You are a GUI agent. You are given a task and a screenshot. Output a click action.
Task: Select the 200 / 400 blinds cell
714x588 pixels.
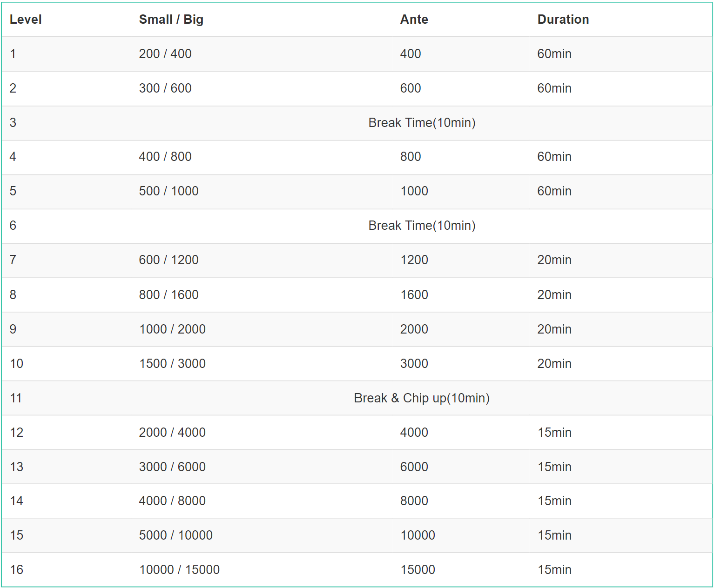[165, 54]
